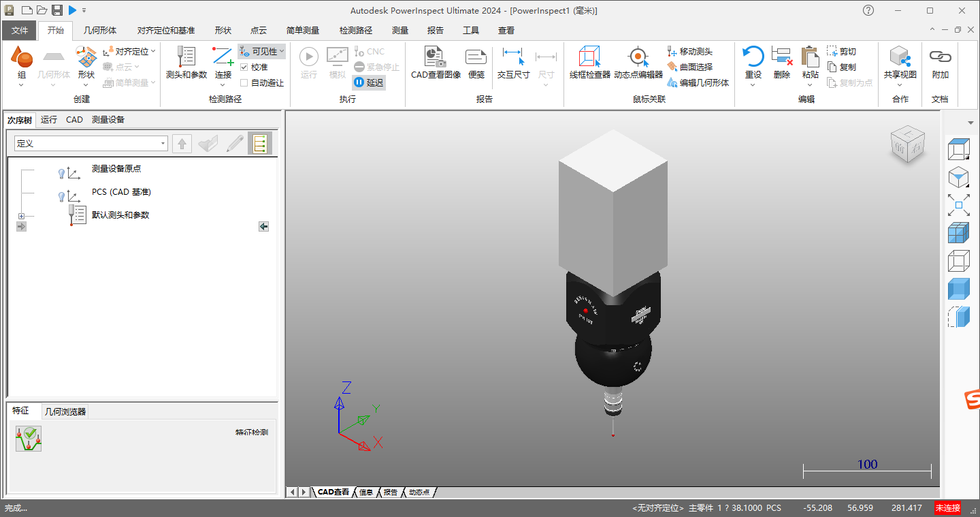Click the view orientation cube
Viewport: 980px width, 517px height.
(x=907, y=144)
